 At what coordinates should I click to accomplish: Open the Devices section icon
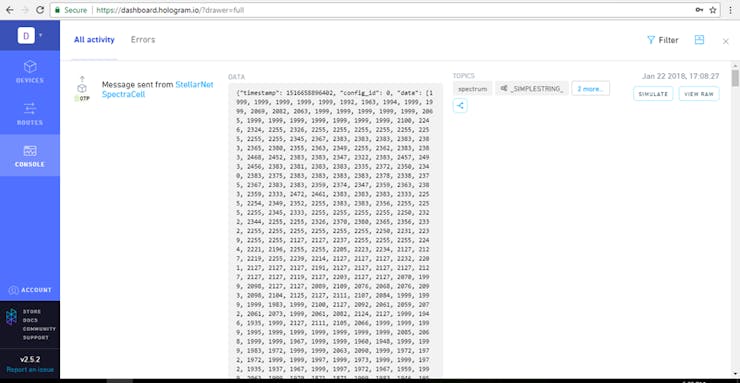30,67
